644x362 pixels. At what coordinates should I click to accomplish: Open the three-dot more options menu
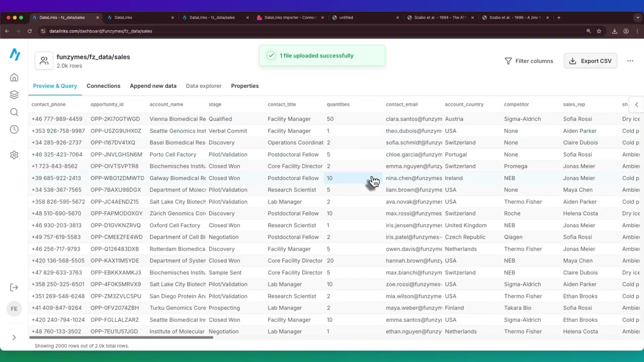coord(630,61)
